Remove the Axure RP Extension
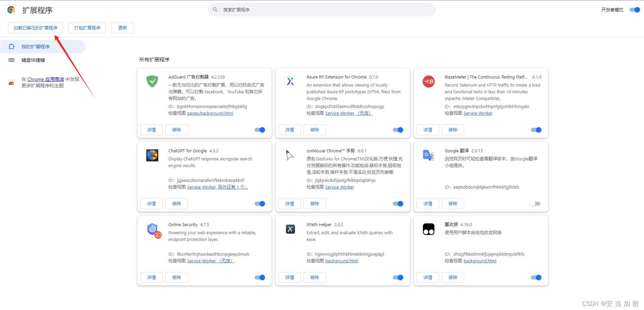 point(315,130)
